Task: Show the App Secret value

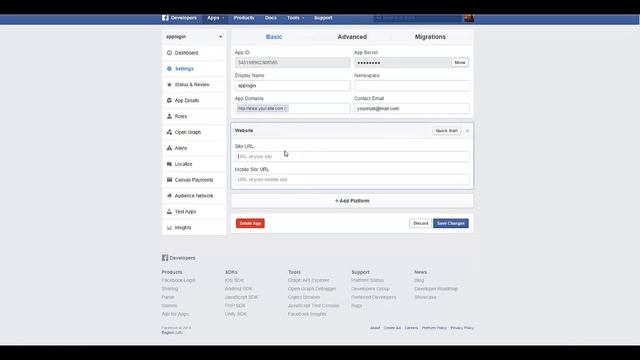Action: 460,62
